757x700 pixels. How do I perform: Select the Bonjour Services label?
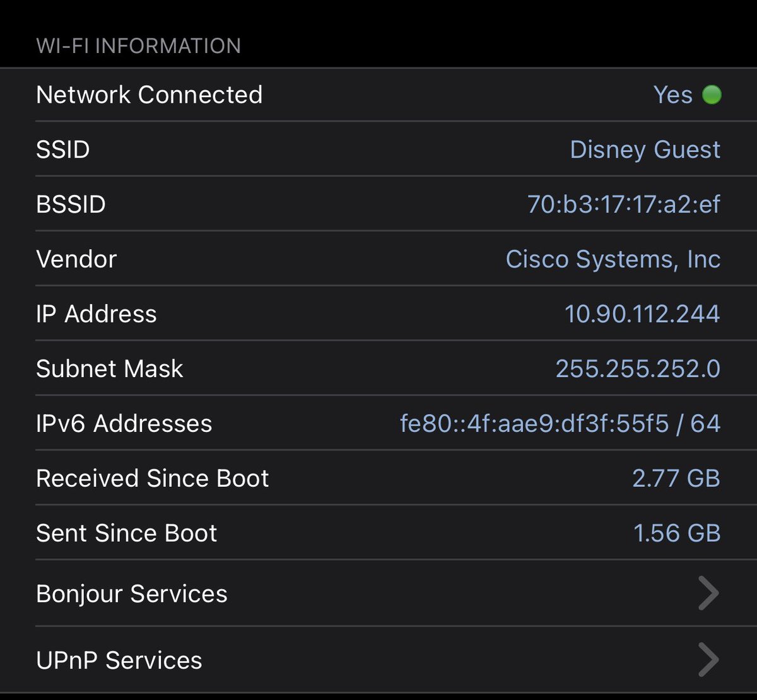pos(132,594)
